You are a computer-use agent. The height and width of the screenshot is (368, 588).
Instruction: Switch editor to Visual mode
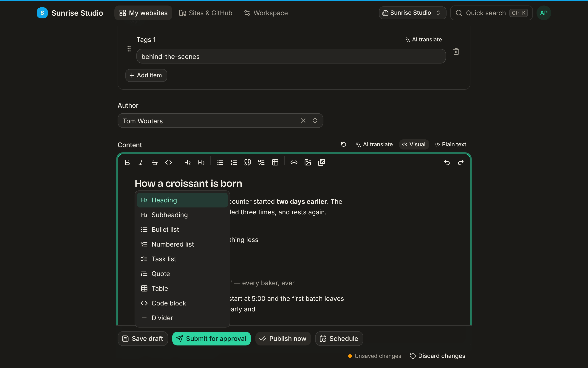coord(414,144)
